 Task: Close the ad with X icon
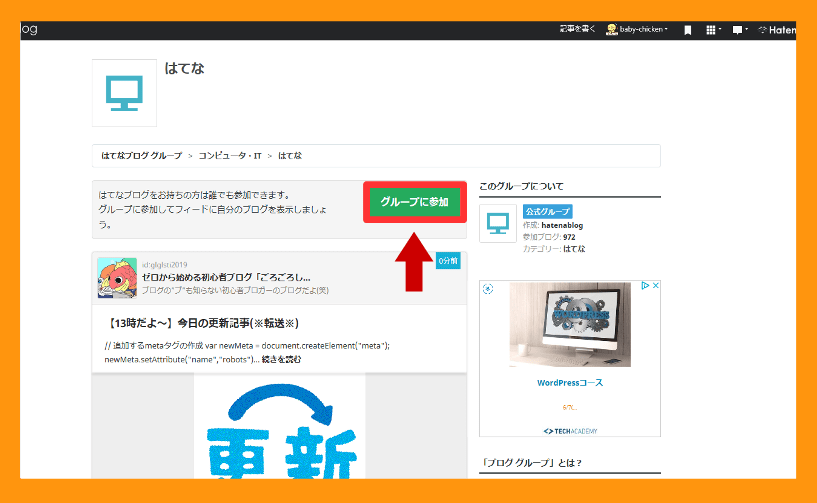click(x=655, y=286)
